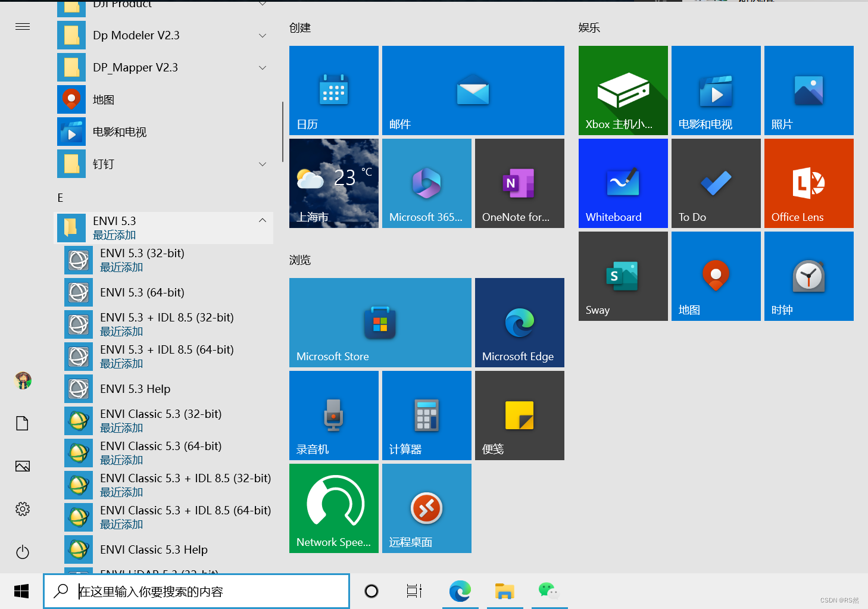Click the user account avatar

[x=23, y=380]
